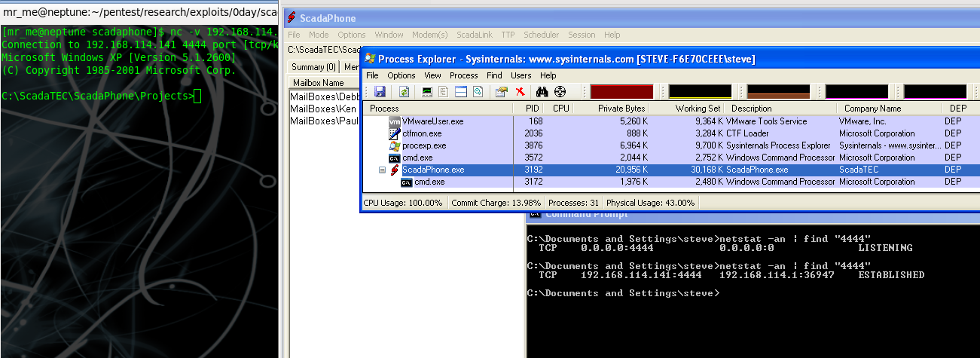Viewport: 980px width, 358px height.
Task: Click the MailBoxes\Paul list entry
Action: 324,121
